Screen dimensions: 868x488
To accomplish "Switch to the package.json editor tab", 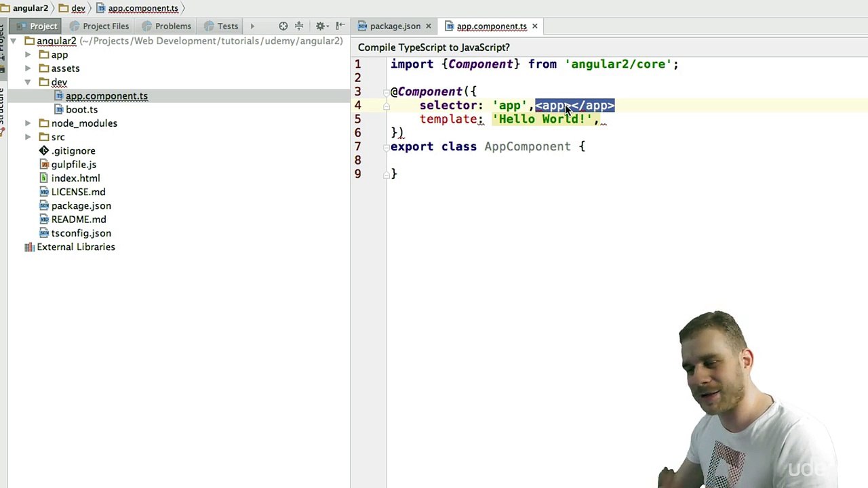I will pos(395,26).
